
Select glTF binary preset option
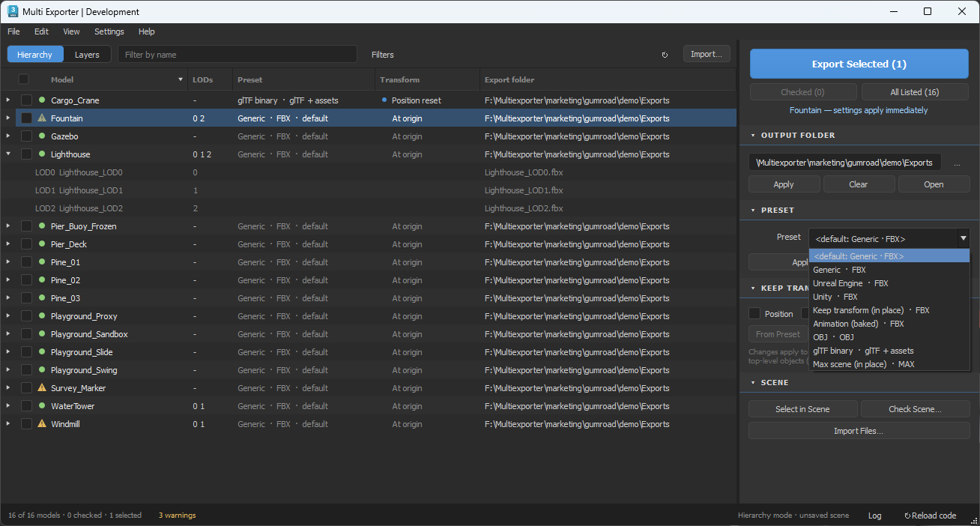tap(889, 351)
